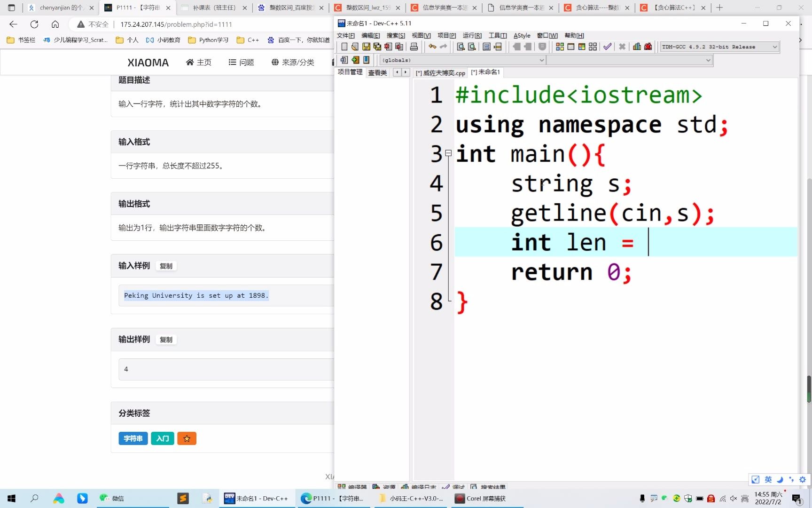Go back with the browser back arrow
Image resolution: width=812 pixels, height=508 pixels.
13,24
